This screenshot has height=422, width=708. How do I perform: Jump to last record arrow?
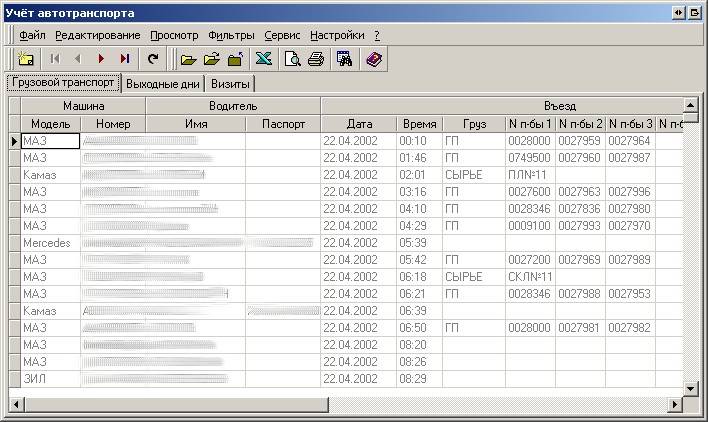pyautogui.click(x=125, y=59)
